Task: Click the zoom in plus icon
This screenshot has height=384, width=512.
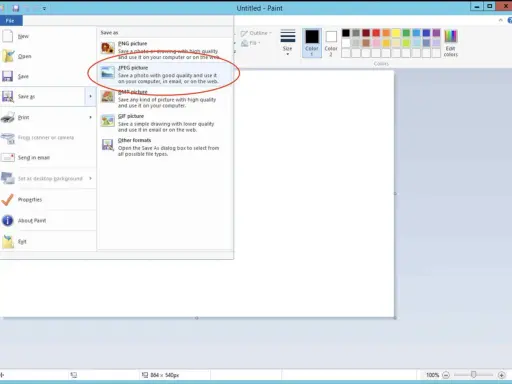Action: click(x=501, y=375)
